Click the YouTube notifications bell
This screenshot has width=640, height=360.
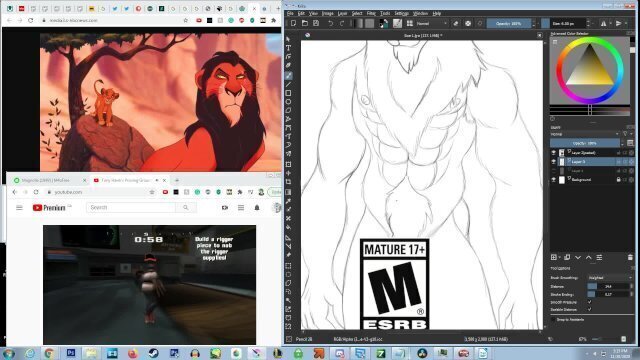click(x=257, y=208)
